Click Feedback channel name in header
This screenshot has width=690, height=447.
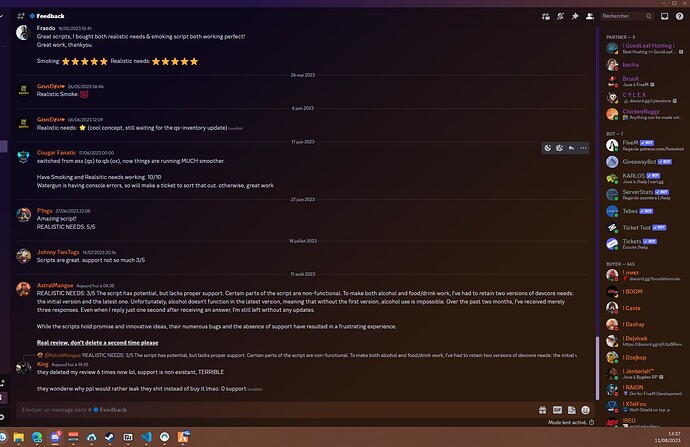(x=50, y=16)
